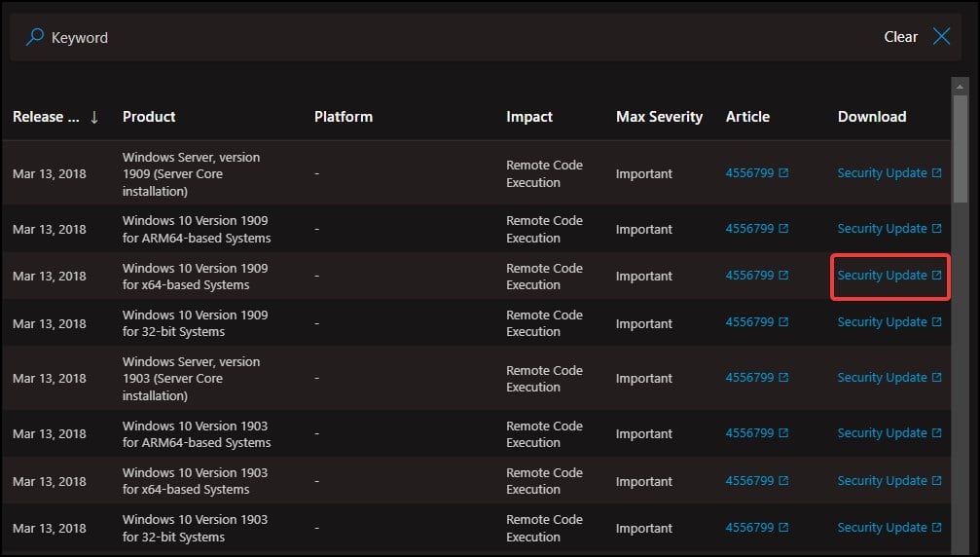Viewport: 980px width, 557px height.
Task: Click external-link icon beside 1903 32-bit article
Action: click(783, 527)
